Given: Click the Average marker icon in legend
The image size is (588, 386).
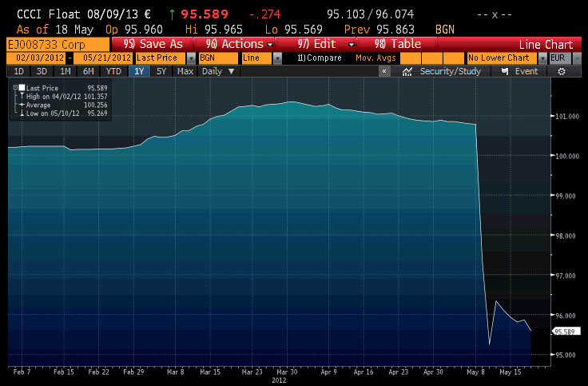Looking at the screenshot, I should click(21, 105).
